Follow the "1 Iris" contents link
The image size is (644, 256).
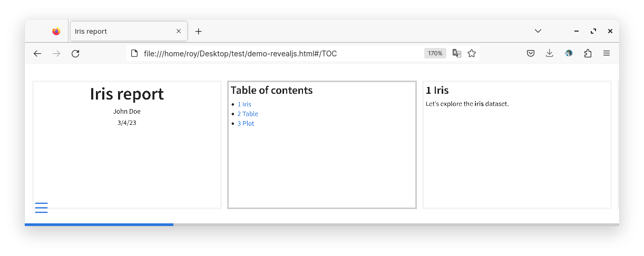pos(244,104)
